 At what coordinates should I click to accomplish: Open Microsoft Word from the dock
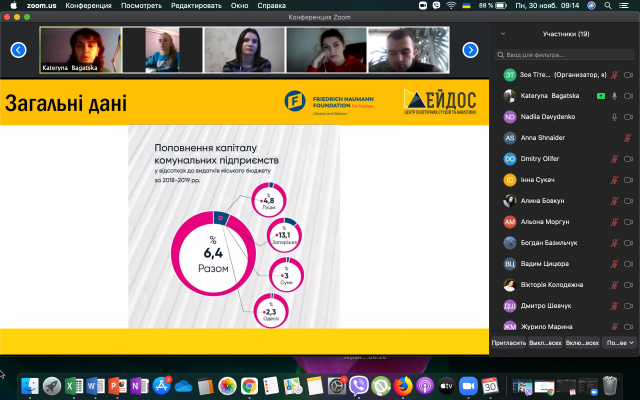(x=96, y=386)
